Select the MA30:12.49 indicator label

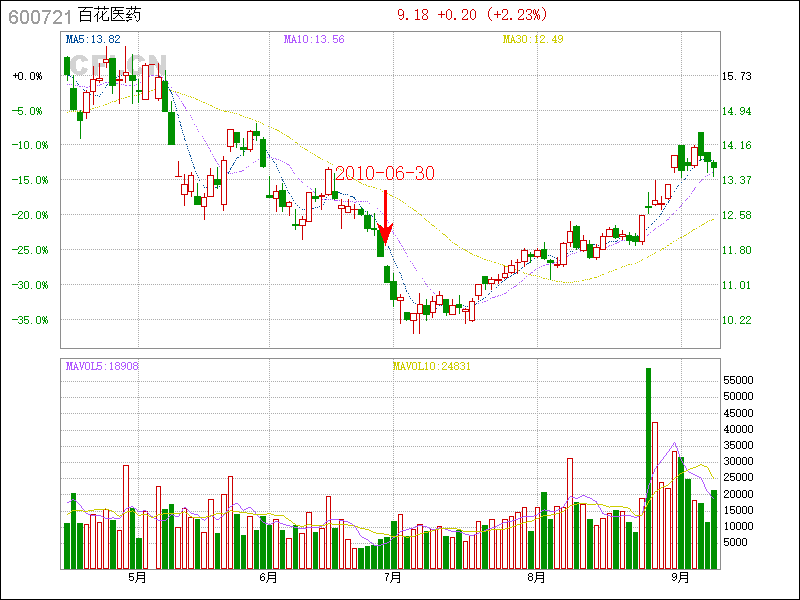pyautogui.click(x=532, y=39)
